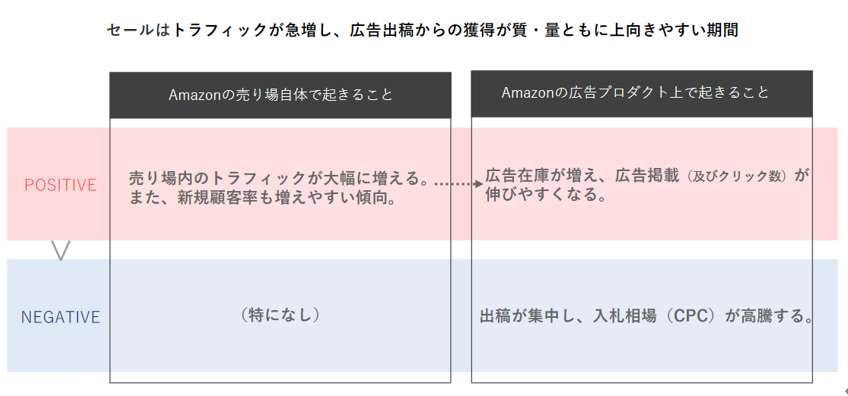Click the pink POSITIVE band at right edge
848x396 pixels.
click(825, 184)
